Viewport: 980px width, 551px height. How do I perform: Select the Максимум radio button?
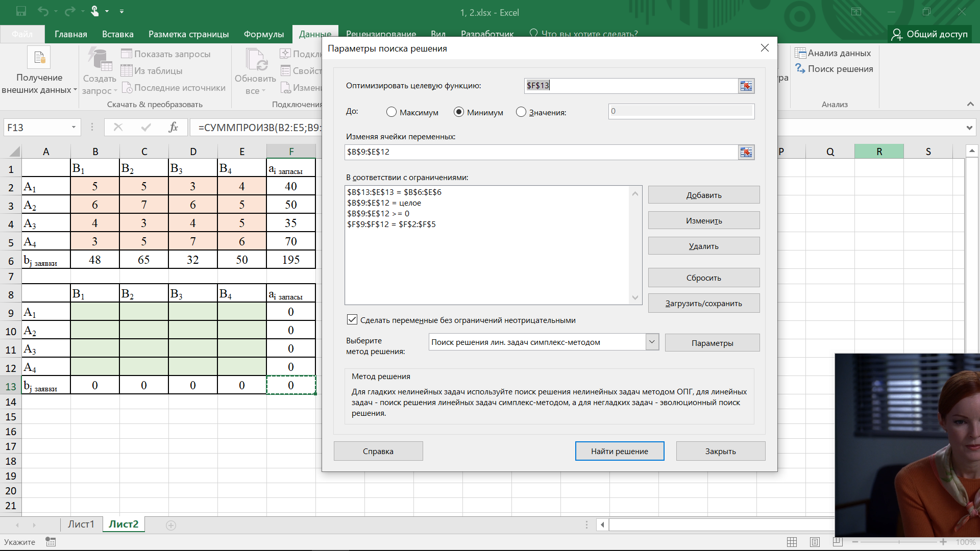click(x=391, y=112)
